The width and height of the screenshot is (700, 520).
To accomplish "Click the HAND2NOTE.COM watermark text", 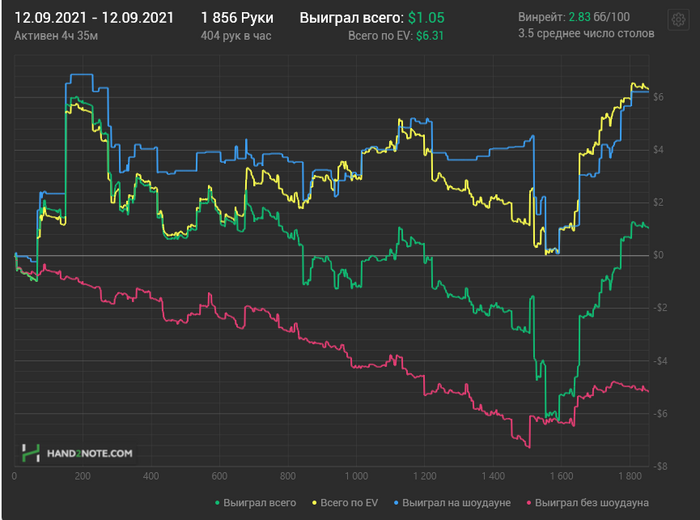I will pos(90,454).
